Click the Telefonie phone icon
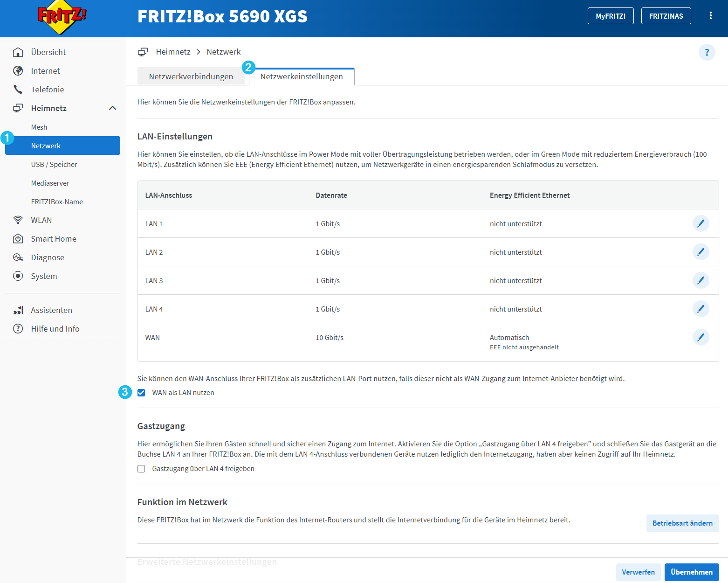The image size is (728, 583). coord(18,90)
